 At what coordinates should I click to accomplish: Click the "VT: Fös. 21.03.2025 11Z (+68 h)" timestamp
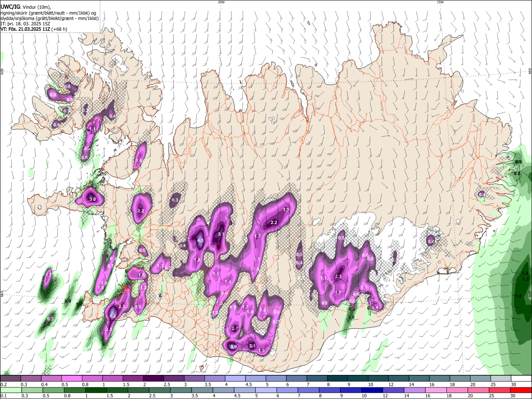(x=34, y=29)
